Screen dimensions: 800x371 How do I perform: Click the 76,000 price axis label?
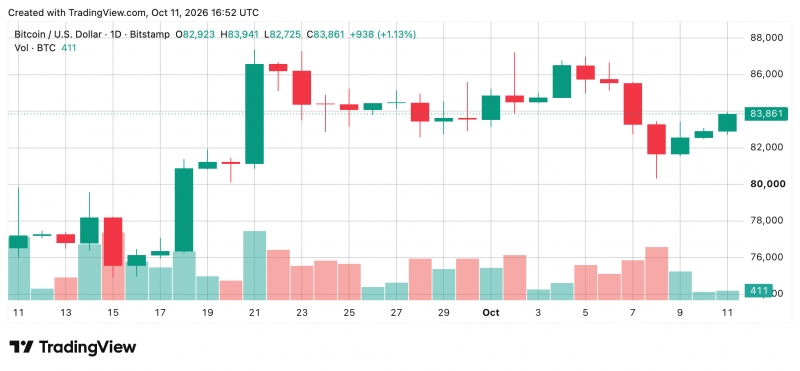click(x=766, y=257)
